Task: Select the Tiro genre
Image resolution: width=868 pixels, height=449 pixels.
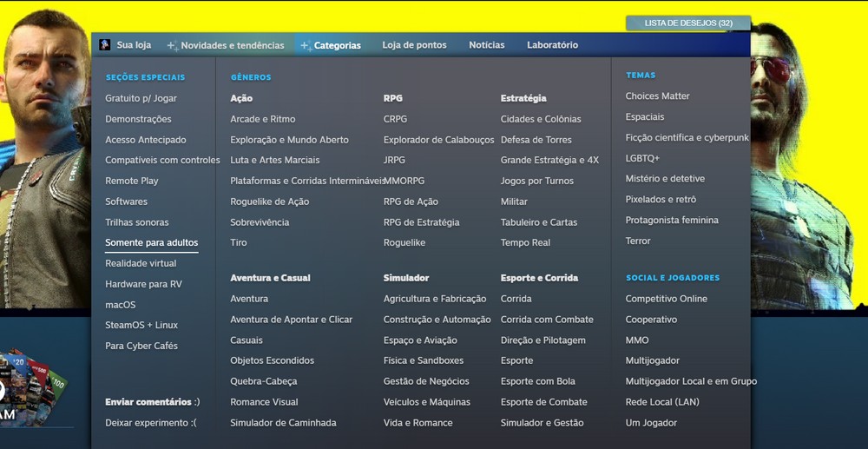Action: pos(239,242)
